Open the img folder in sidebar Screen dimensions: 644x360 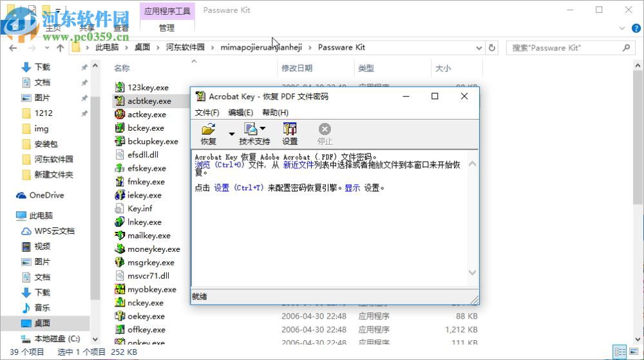[41, 129]
